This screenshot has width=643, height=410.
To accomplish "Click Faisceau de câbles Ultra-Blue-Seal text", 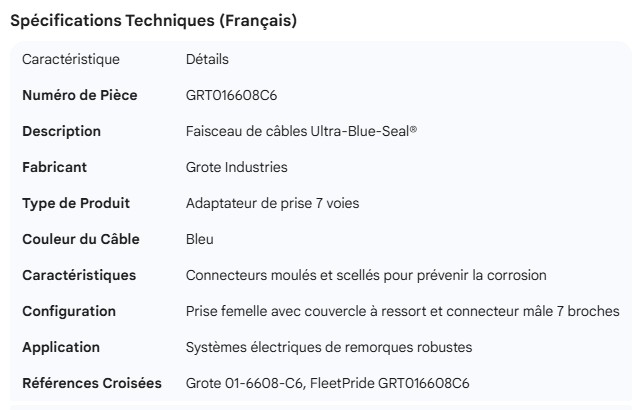I will (x=301, y=131).
